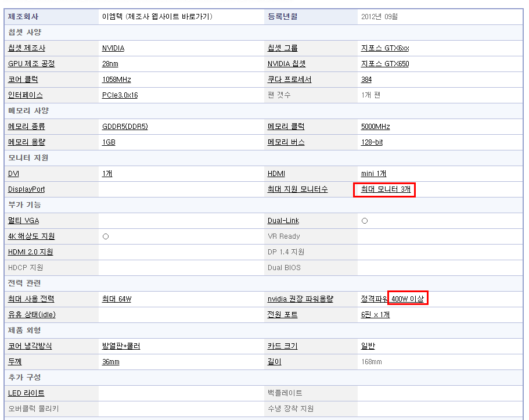Open the 칩셋 그룹 label link

(x=282, y=48)
